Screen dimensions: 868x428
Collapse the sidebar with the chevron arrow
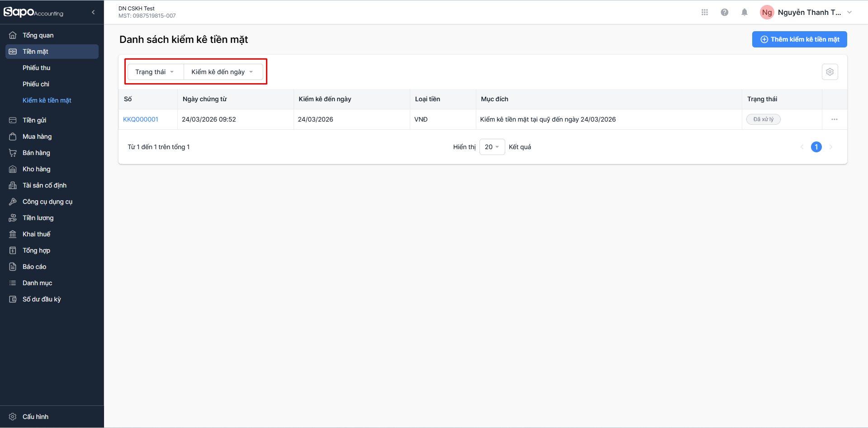pyautogui.click(x=93, y=12)
